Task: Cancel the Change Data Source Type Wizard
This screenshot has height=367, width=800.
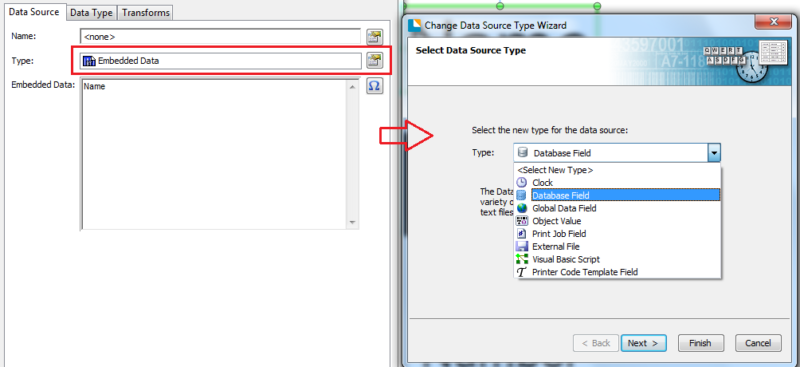Action: (x=758, y=343)
